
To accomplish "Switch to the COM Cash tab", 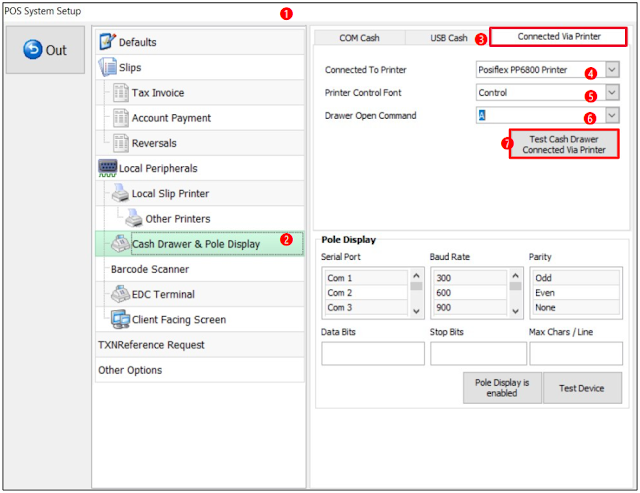I will 360,38.
